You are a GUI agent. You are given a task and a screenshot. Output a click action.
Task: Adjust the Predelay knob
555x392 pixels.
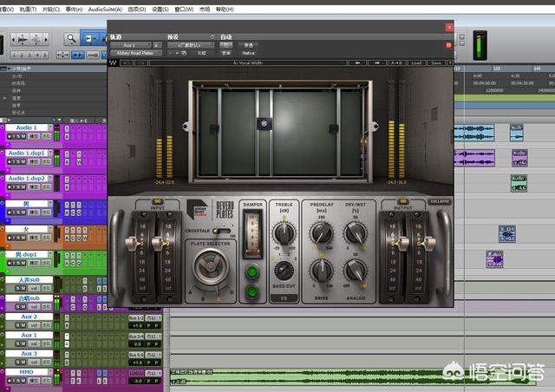pyautogui.click(x=322, y=232)
